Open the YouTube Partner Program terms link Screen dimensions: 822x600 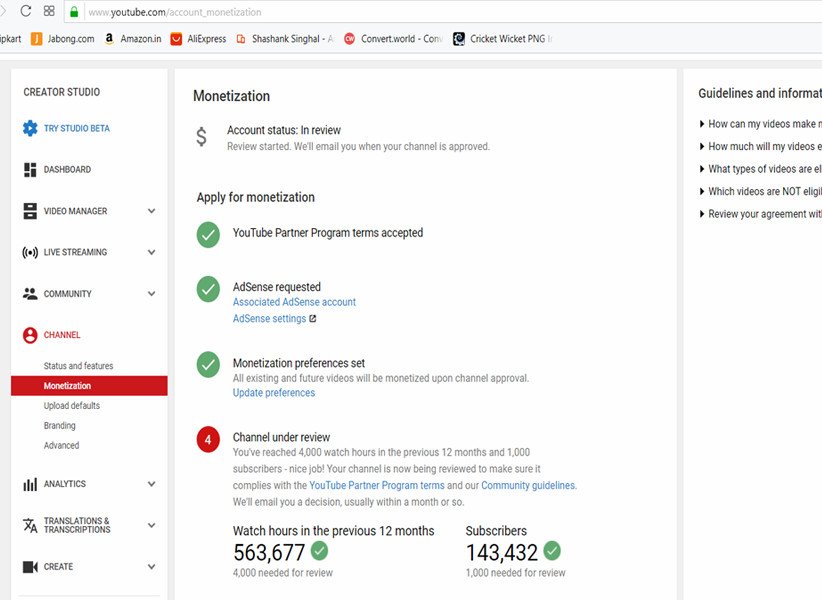(376, 485)
